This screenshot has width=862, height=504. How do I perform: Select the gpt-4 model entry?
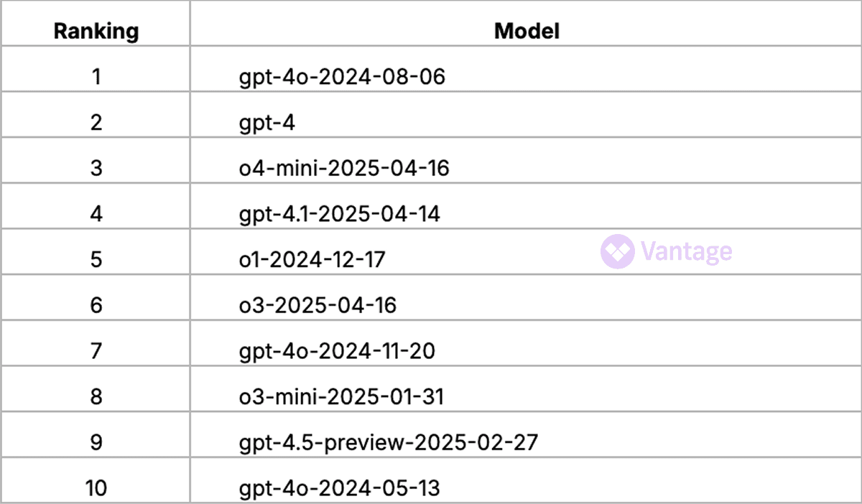point(267,122)
